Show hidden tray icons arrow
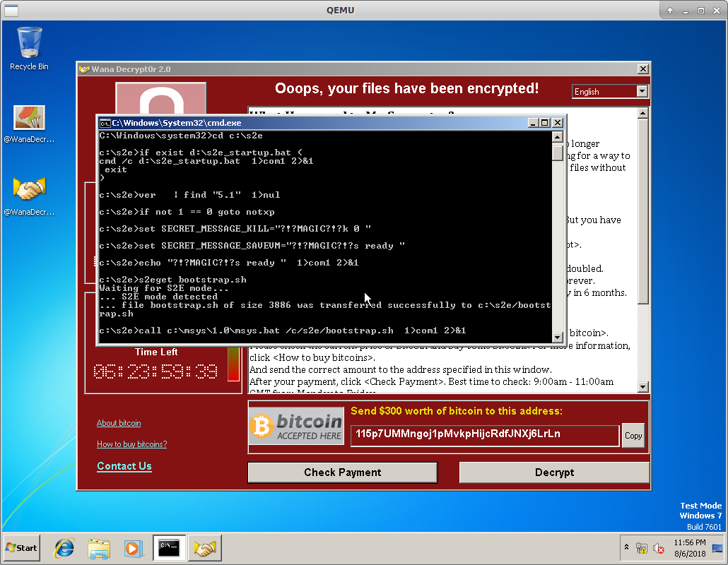728x565 pixels. coord(626,547)
